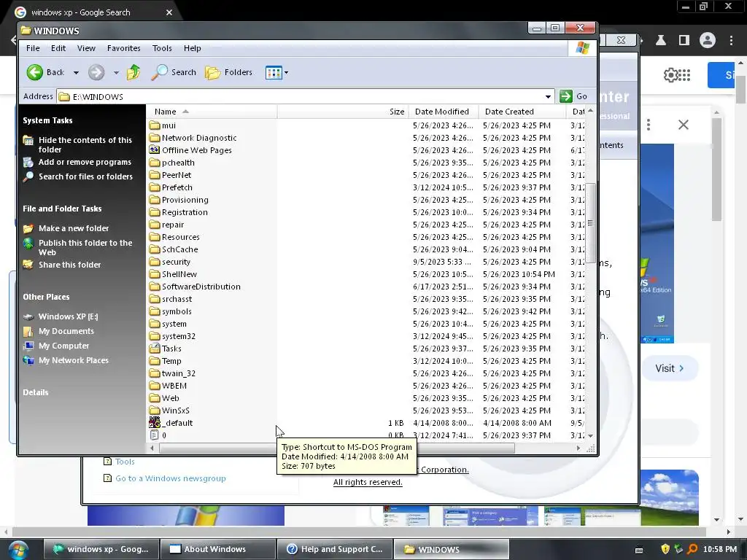Sort by the Size column header
The image size is (747, 560).
tap(343, 112)
